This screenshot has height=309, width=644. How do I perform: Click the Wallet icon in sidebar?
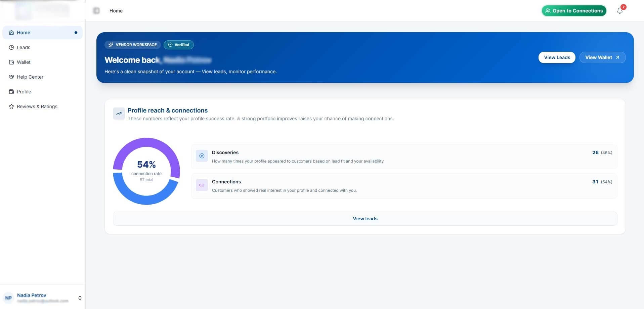click(x=11, y=62)
